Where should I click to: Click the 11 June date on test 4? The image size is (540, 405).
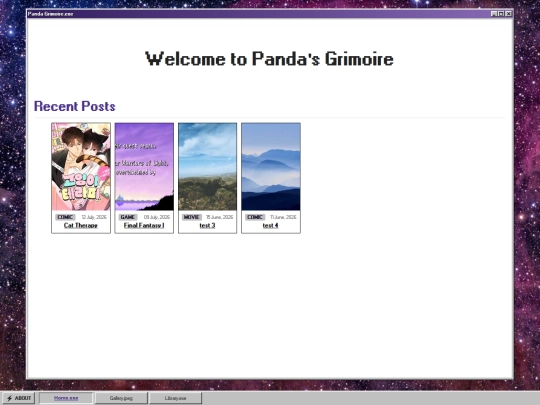pos(283,217)
